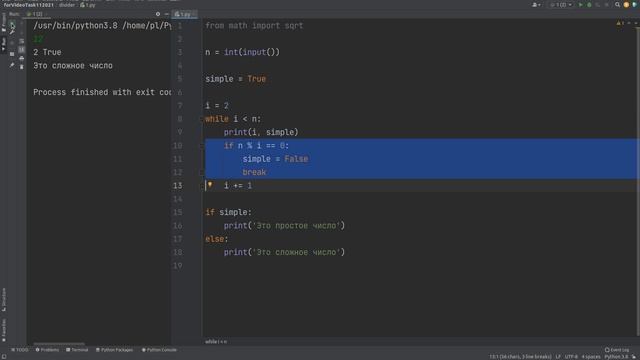The width and height of the screenshot is (640, 360).
Task: Change the UTF-8 file encoding
Action: pos(571,357)
